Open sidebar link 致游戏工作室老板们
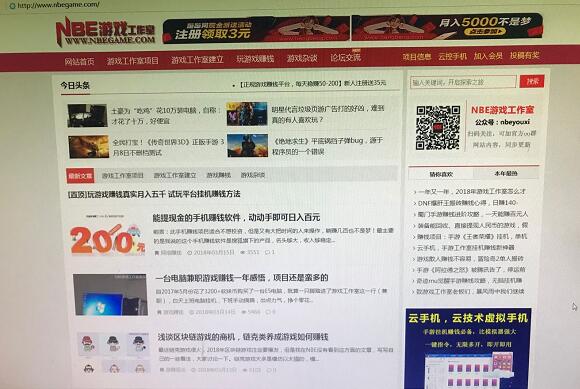 click(470, 291)
